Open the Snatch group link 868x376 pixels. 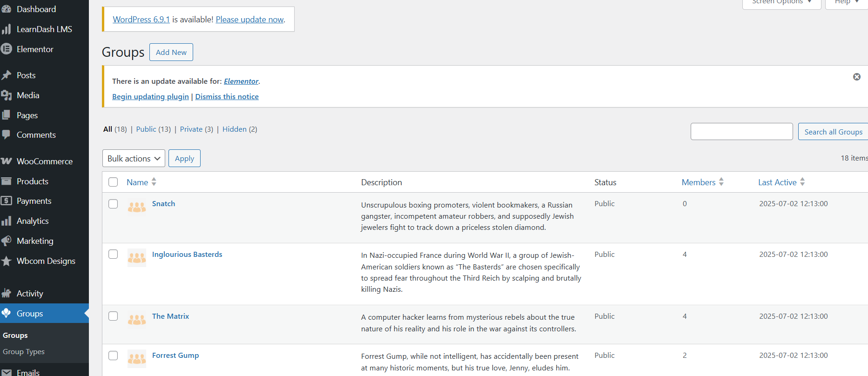[164, 203]
